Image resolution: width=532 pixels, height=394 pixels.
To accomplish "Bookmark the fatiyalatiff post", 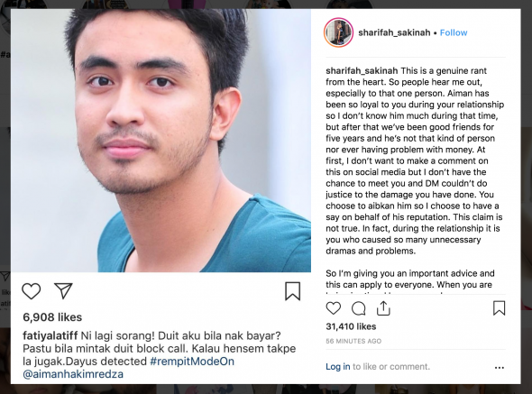I will coord(292,291).
